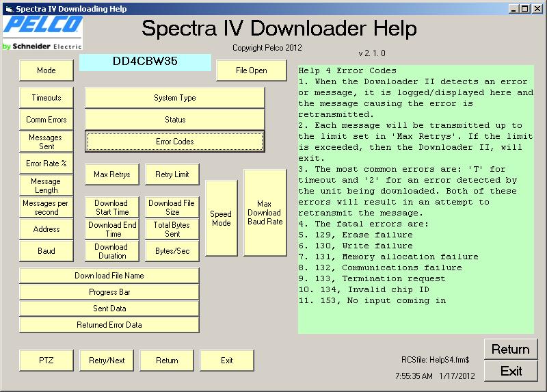The height and width of the screenshot is (392, 547).
Task: Click the DD4CBW35 model field
Action: [x=145, y=62]
